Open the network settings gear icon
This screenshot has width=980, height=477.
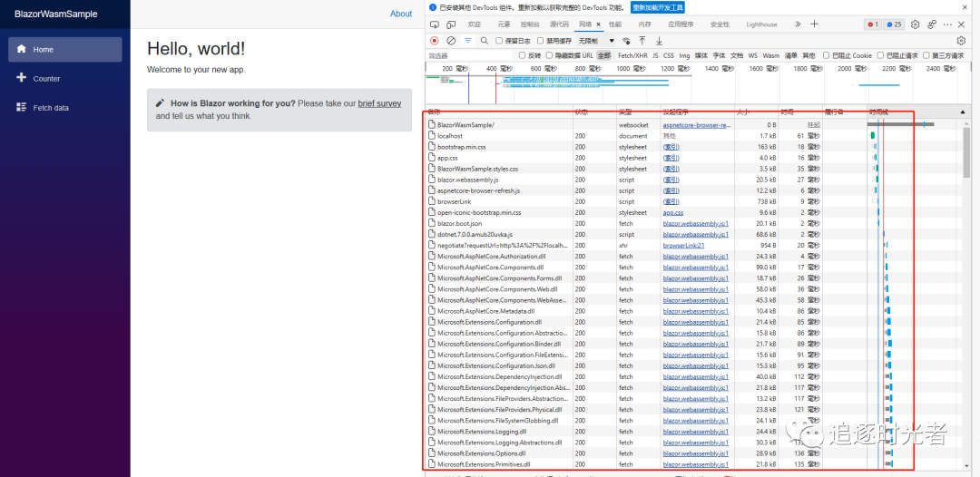pyautogui.click(x=961, y=41)
